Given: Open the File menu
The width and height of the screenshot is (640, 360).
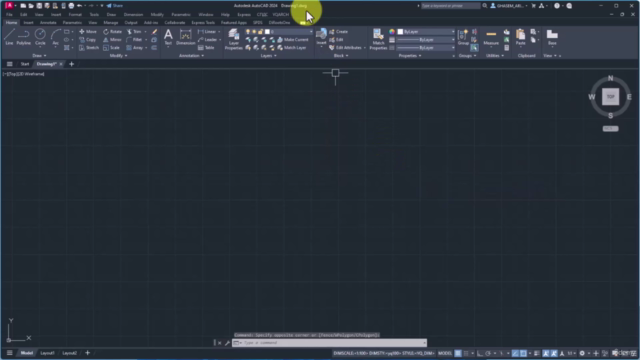Looking at the screenshot, I should pyautogui.click(x=9, y=14).
